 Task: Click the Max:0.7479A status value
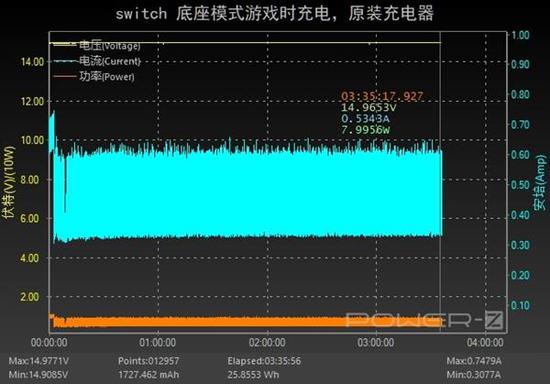tap(474, 361)
